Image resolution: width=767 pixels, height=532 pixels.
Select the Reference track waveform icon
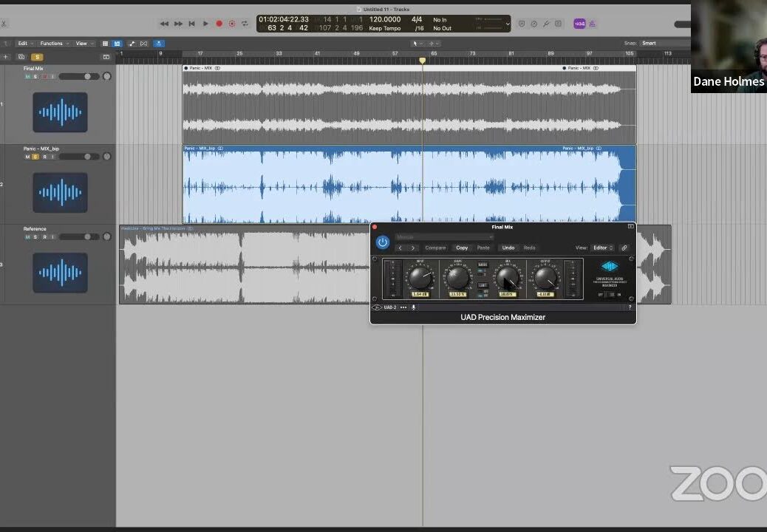pyautogui.click(x=60, y=273)
